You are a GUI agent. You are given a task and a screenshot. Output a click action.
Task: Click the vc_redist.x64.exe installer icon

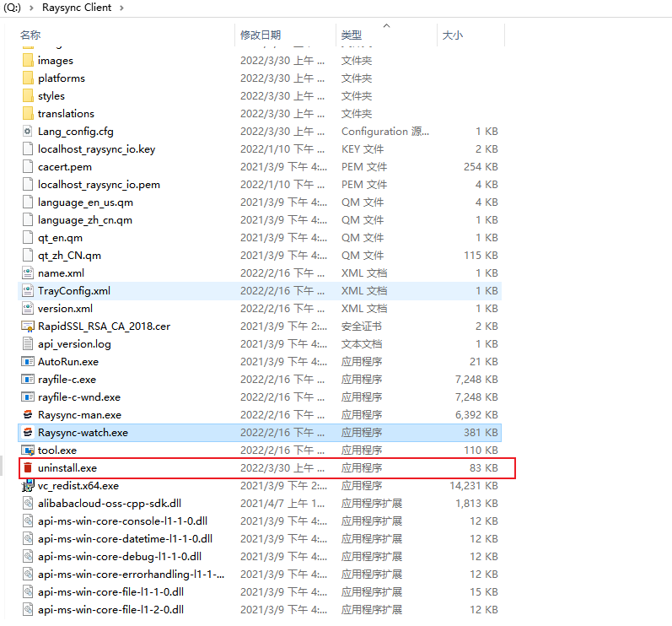click(x=28, y=486)
